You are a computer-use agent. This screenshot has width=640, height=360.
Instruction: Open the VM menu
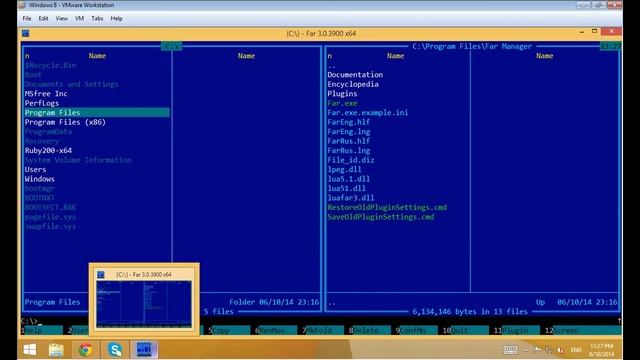(79, 18)
